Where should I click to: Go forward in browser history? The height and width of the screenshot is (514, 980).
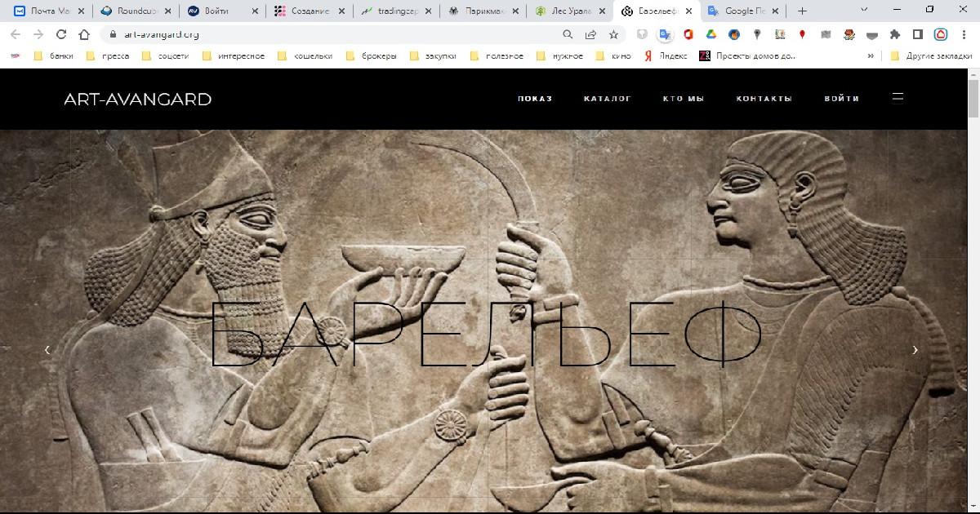[38, 34]
